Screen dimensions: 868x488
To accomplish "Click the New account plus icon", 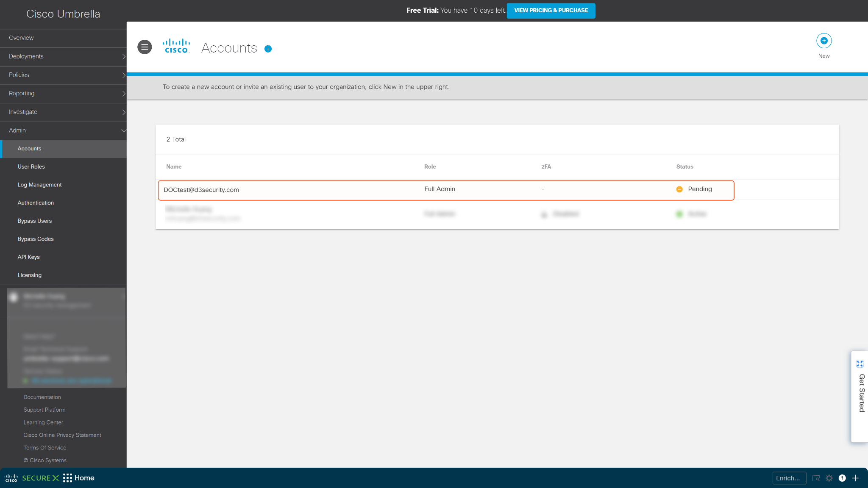I will pos(823,41).
